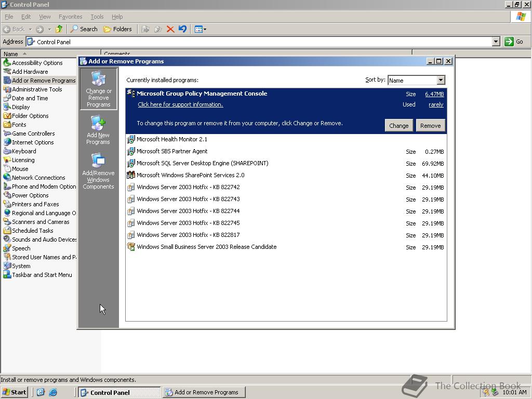Click the System item in list
The height and width of the screenshot is (399, 532).
coord(17,266)
